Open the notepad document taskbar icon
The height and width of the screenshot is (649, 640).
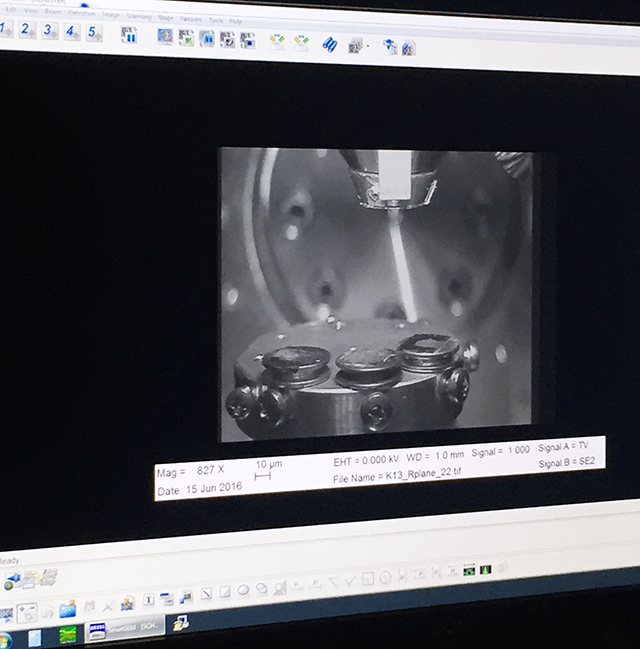[35, 637]
